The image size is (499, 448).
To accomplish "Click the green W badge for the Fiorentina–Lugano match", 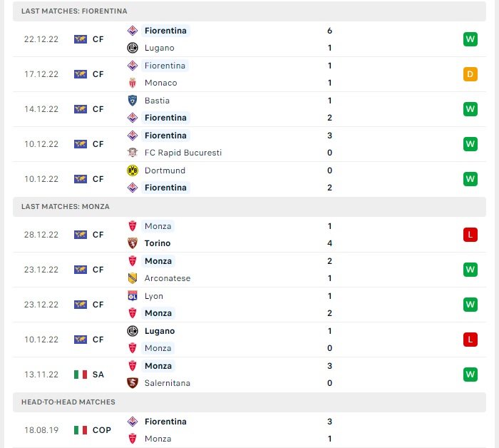I will pyautogui.click(x=470, y=39).
